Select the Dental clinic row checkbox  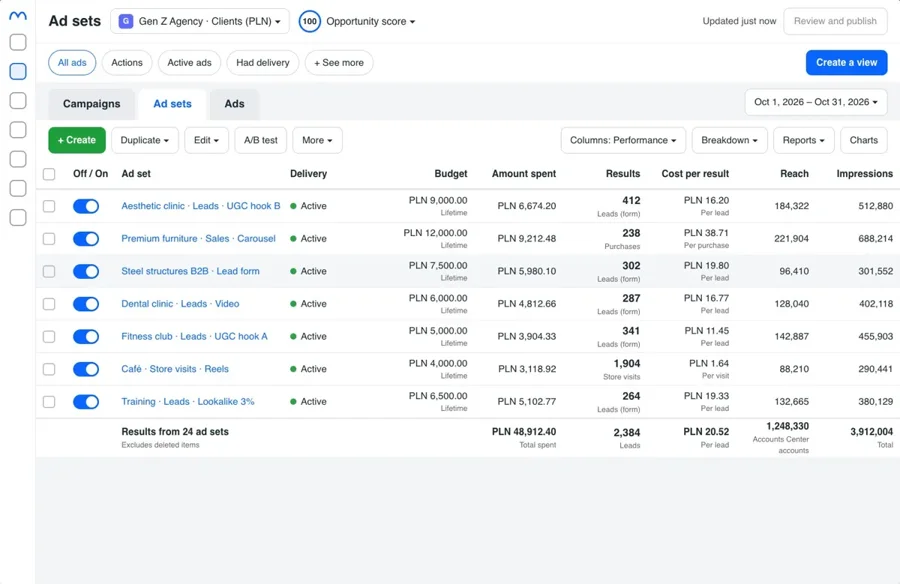click(x=49, y=304)
